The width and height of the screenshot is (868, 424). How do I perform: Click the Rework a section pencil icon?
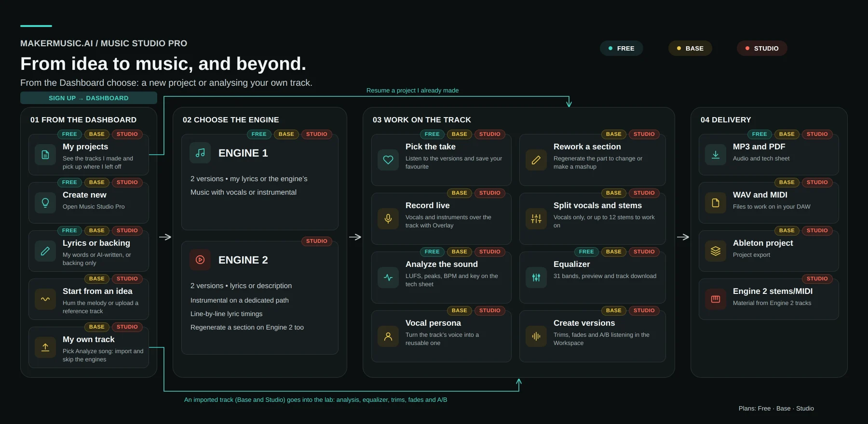[x=536, y=160]
